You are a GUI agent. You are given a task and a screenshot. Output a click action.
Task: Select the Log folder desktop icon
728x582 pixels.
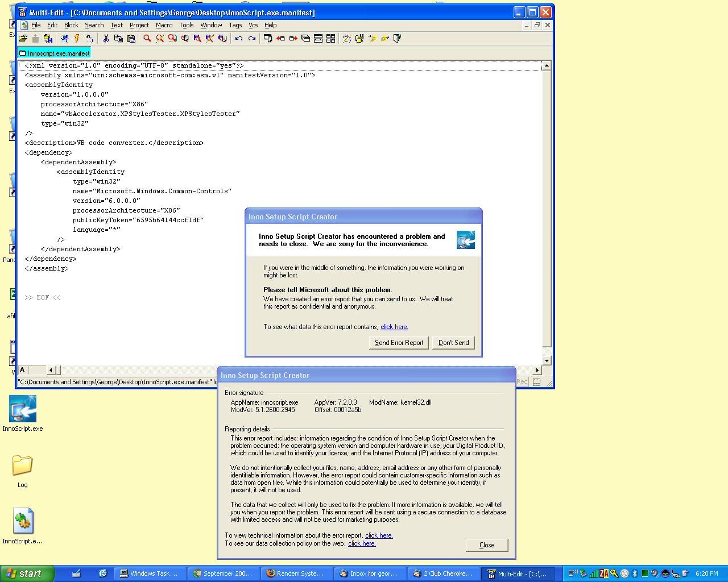pyautogui.click(x=22, y=471)
